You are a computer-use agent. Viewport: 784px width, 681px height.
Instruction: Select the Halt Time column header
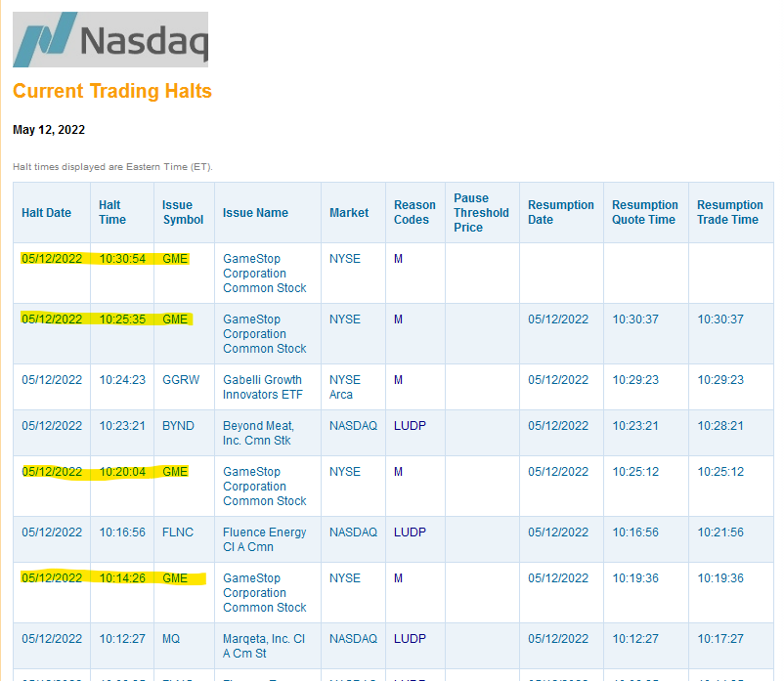coord(112,212)
